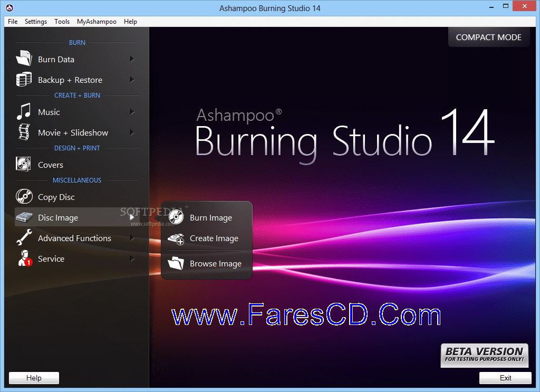The width and height of the screenshot is (540, 392).
Task: Expand the Burn Data submenu arrow
Action: pyautogui.click(x=132, y=59)
